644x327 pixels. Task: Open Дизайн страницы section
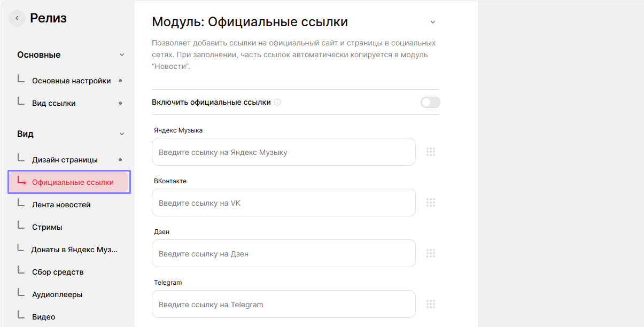(65, 160)
